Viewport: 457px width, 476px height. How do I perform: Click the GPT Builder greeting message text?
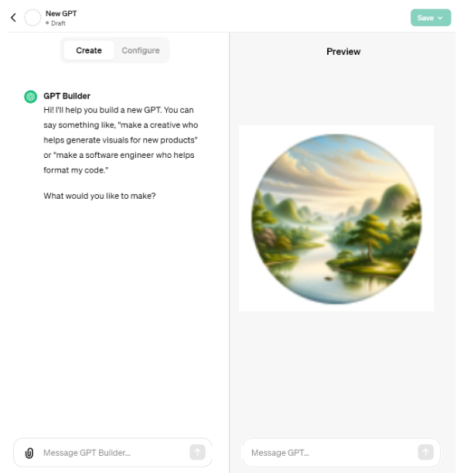[121, 140]
